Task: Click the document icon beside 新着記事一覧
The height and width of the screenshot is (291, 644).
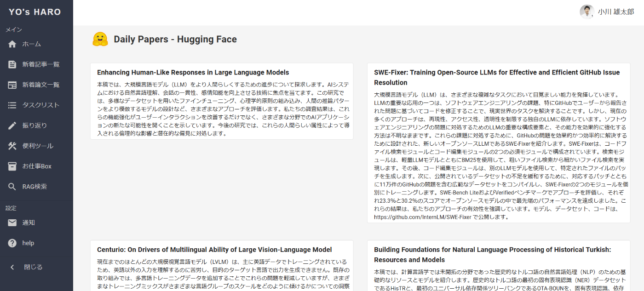Action: pyautogui.click(x=12, y=64)
